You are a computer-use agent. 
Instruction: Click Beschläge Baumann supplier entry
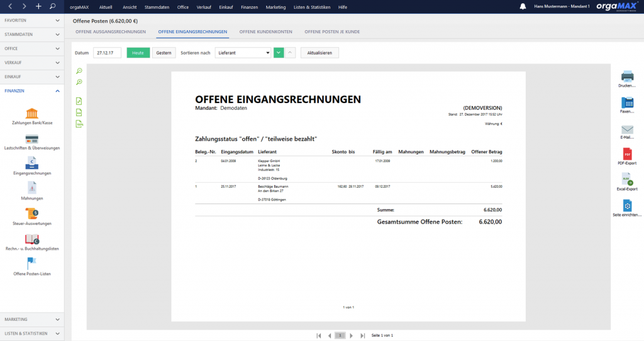point(273,187)
